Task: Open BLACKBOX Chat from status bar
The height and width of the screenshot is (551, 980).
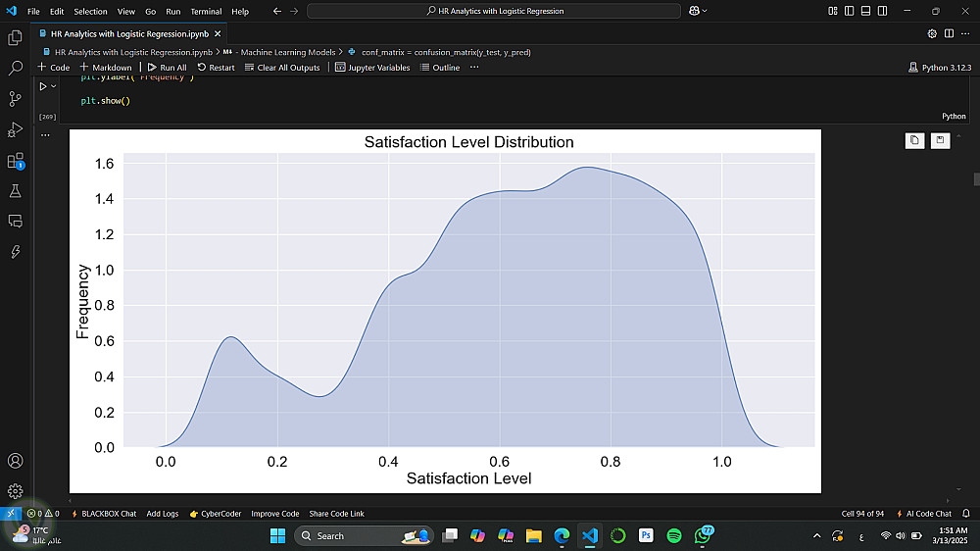Action: 104,514
